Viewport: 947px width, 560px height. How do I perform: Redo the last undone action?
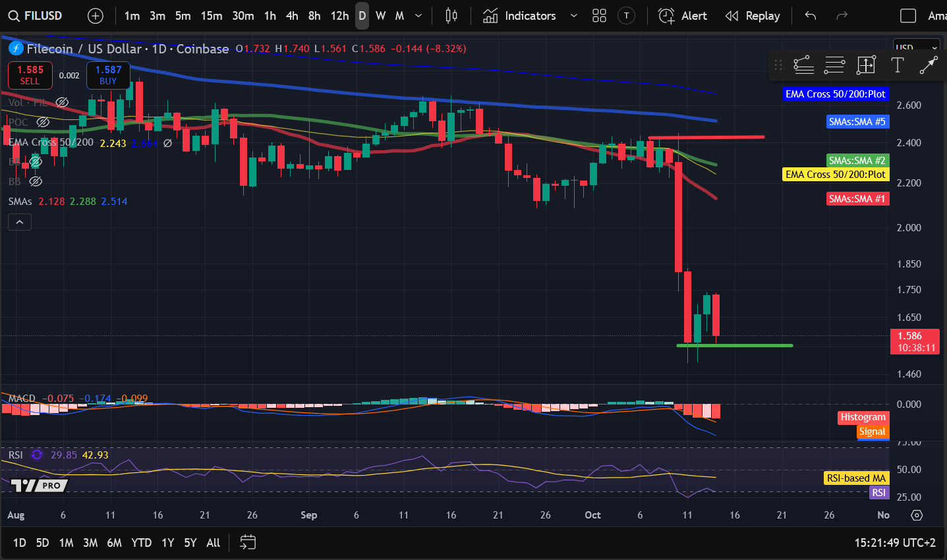pyautogui.click(x=842, y=16)
